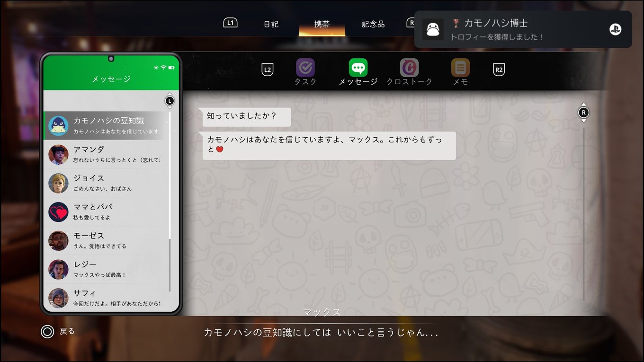Screen dimensions: 644x362
Task: Click preview text うん。覚悟はできてる
Action: pos(100,246)
